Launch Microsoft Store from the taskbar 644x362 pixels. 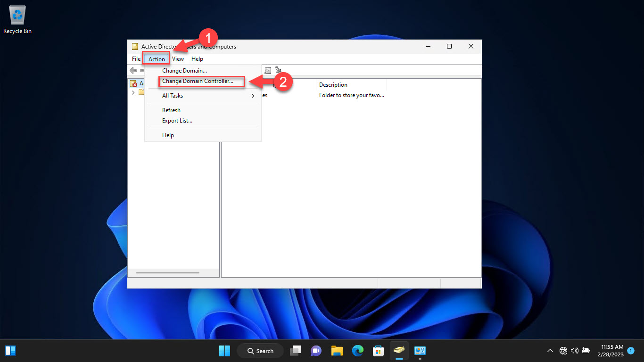378,351
